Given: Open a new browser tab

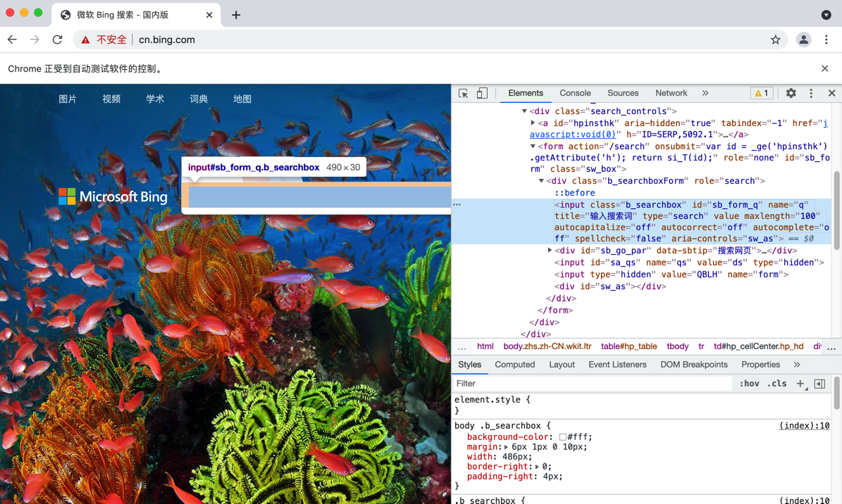Looking at the screenshot, I should [x=236, y=15].
